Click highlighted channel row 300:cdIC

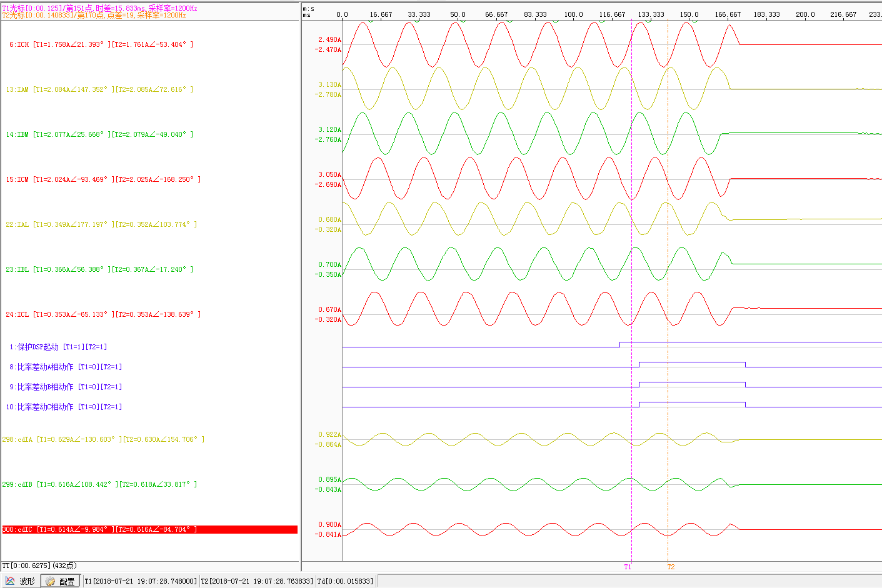tap(149, 530)
